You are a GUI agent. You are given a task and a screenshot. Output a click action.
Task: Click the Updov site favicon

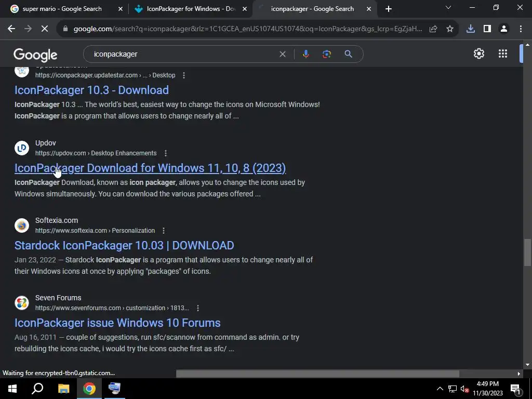(x=22, y=148)
